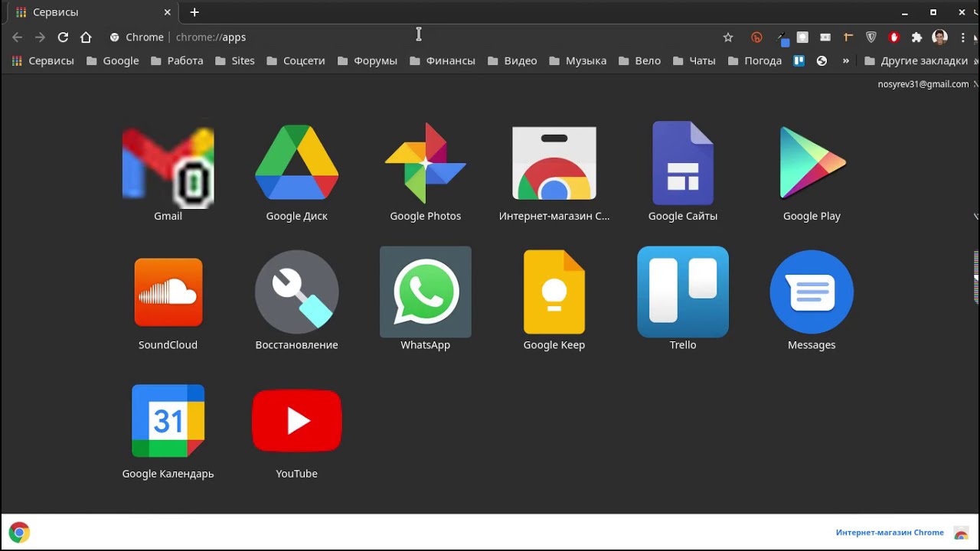Reload the current page

tap(63, 37)
